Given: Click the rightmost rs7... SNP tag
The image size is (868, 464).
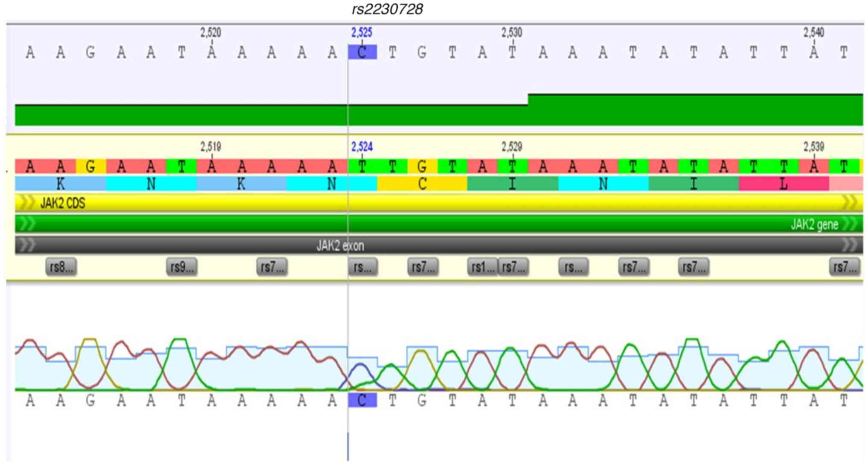Looking at the screenshot, I should [x=844, y=267].
